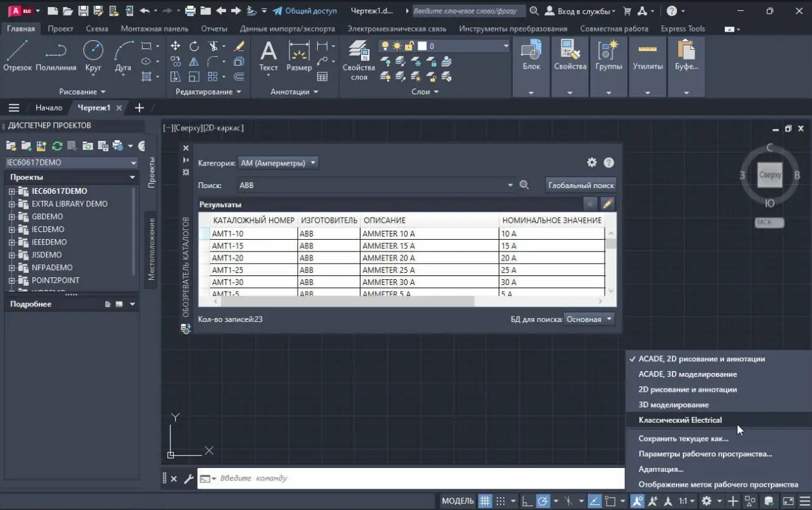
Task: Click the layer color swatch in layer dropdown
Action: coord(422,46)
